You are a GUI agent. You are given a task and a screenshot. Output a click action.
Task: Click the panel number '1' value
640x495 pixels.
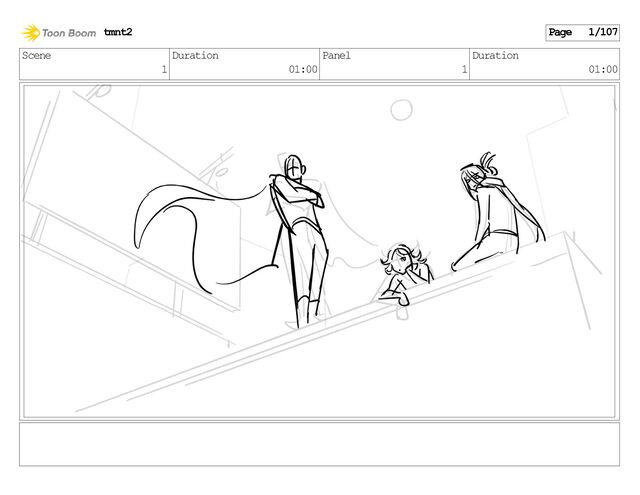[464, 69]
